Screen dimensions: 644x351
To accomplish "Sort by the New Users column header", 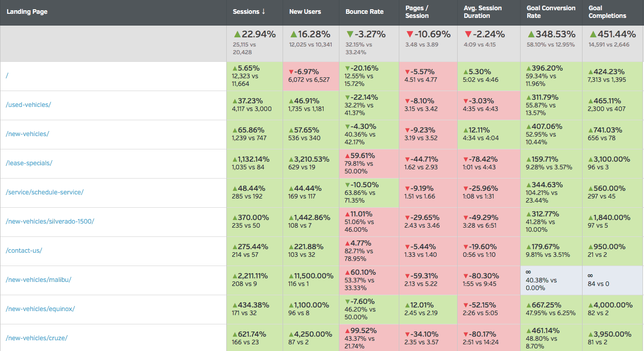I will coord(305,12).
